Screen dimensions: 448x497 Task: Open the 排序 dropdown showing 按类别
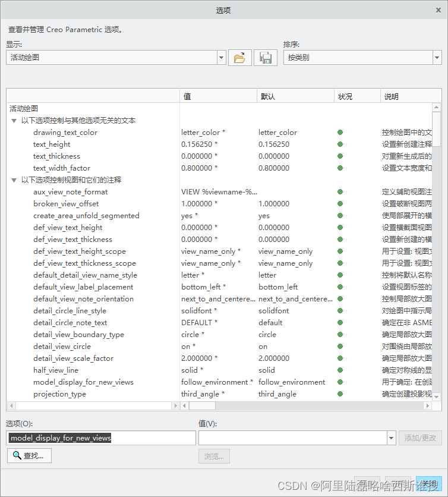click(437, 58)
